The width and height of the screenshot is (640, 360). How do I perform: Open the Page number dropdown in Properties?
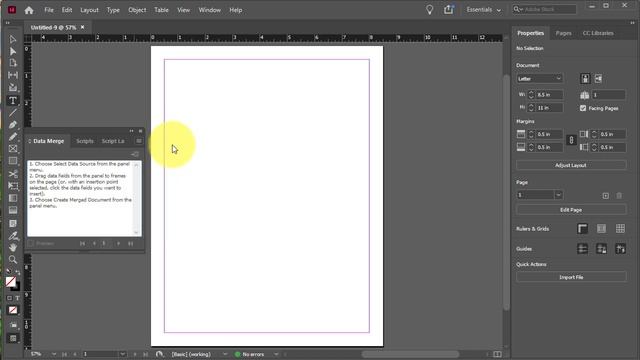pos(558,195)
